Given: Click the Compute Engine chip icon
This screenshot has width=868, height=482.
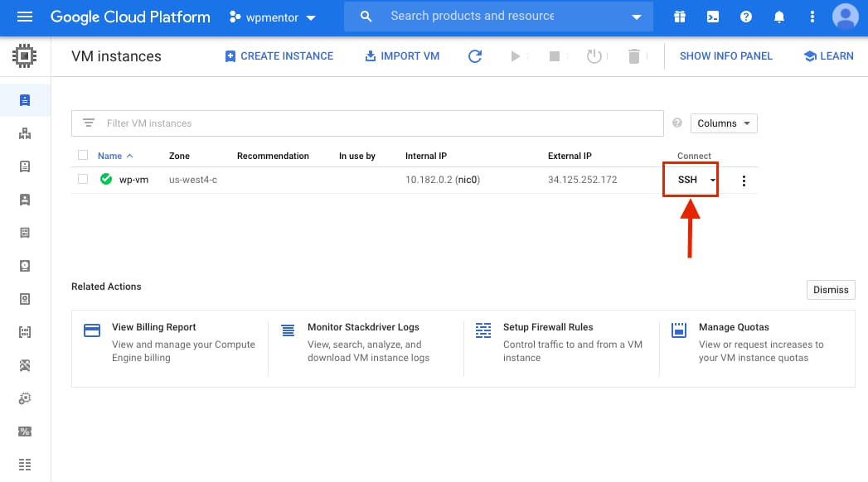Looking at the screenshot, I should tap(24, 55).
